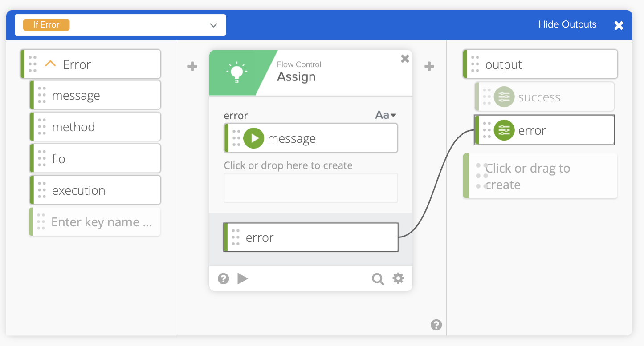Click the empty drop here to create field

point(310,188)
